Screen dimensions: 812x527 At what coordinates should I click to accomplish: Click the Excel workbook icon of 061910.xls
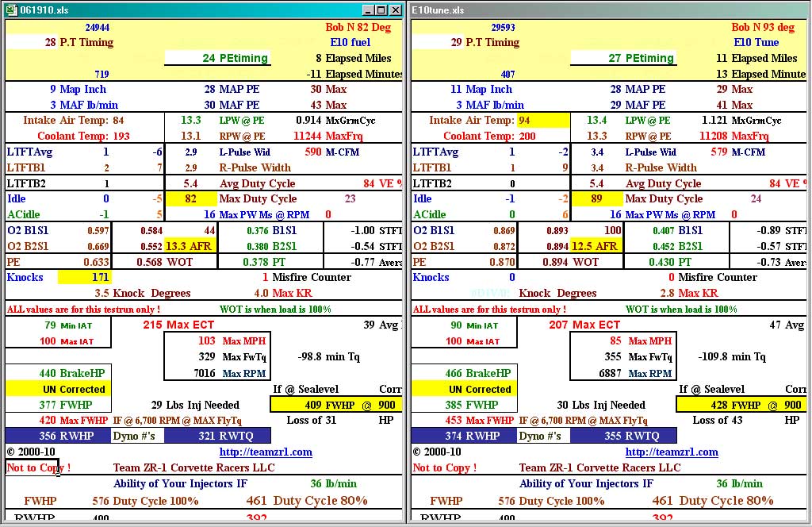pyautogui.click(x=11, y=10)
